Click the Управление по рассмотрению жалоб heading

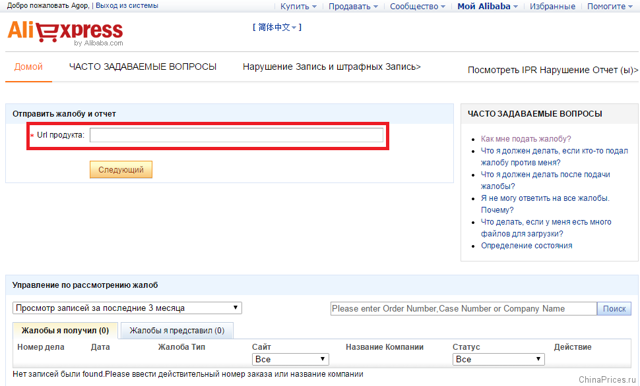(x=85, y=285)
